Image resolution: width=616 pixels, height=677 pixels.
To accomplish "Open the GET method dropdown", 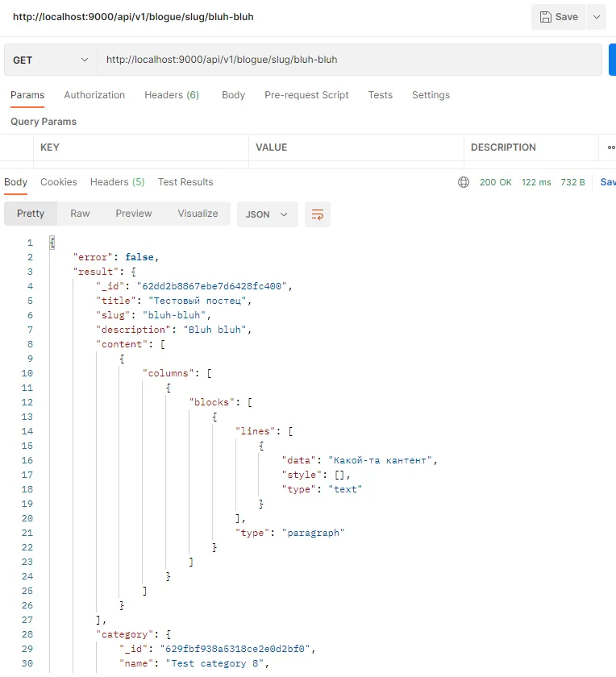I will pyautogui.click(x=50, y=60).
